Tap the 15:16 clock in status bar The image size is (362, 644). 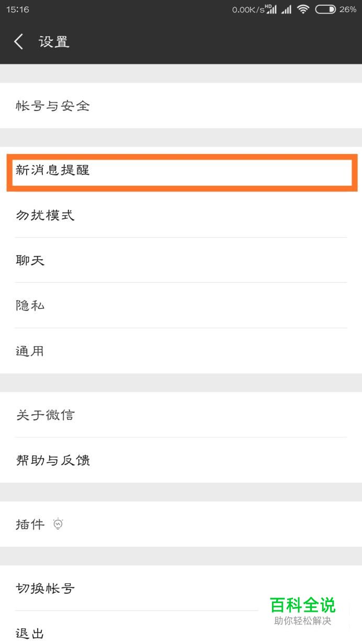click(18, 9)
